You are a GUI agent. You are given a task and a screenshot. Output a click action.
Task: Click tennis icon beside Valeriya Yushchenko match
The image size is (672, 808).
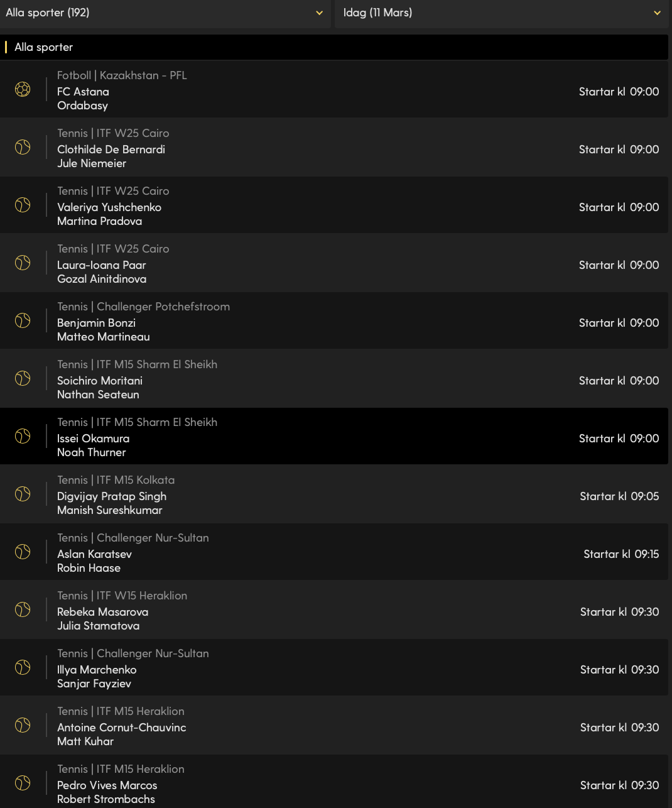[23, 205]
